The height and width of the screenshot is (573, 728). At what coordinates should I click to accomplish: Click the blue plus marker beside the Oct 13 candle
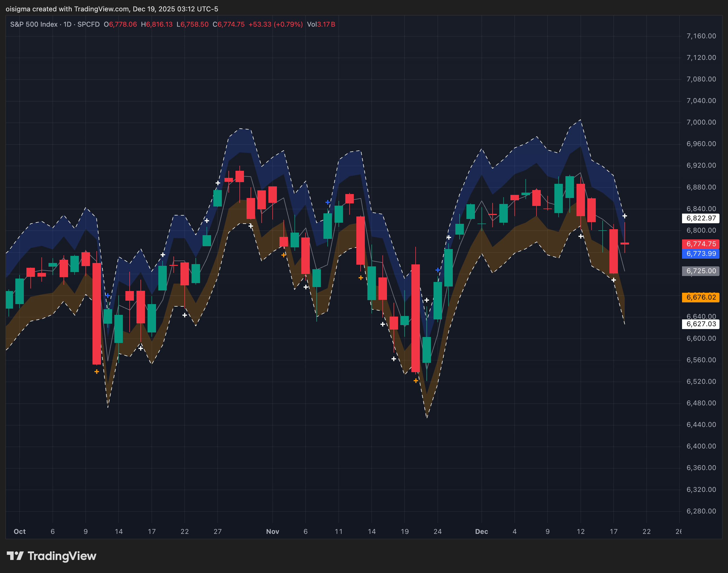click(x=108, y=296)
